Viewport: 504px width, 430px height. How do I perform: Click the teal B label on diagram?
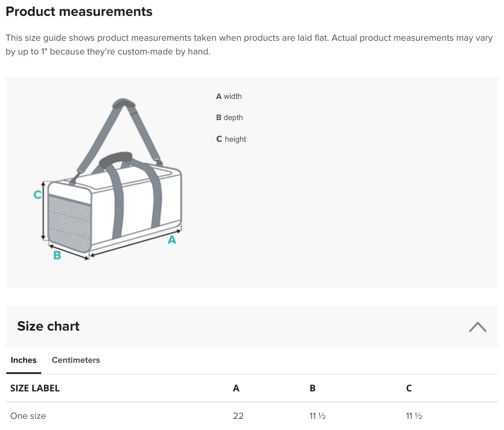(x=57, y=256)
